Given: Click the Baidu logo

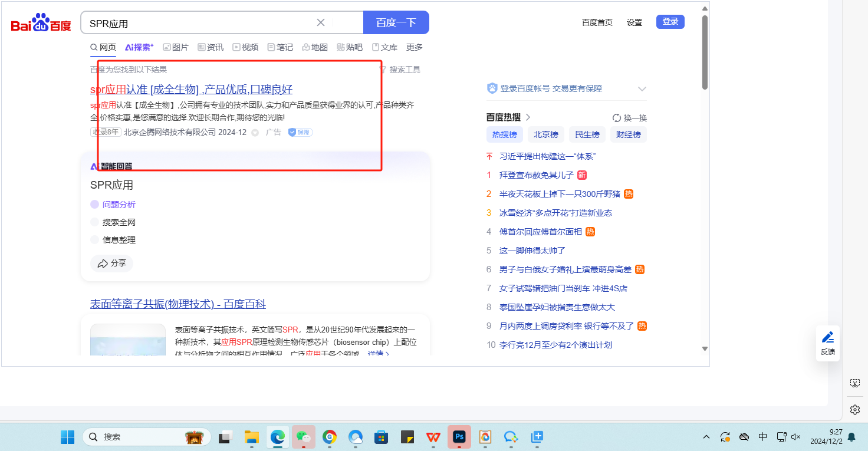Looking at the screenshot, I should pos(41,24).
